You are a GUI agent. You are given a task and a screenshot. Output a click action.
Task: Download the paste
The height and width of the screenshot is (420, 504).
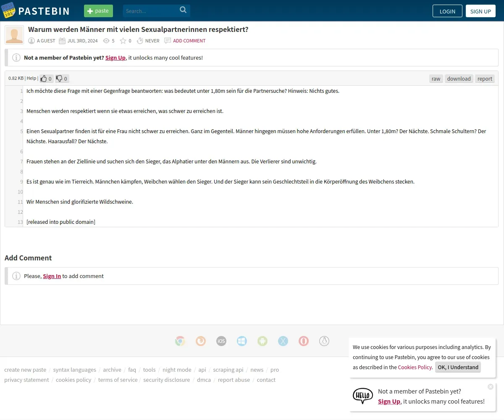pos(459,79)
